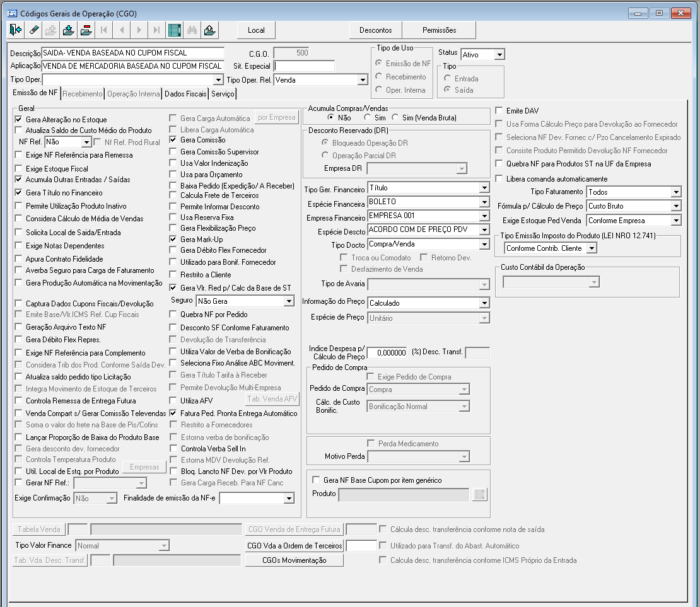Open the Descontos button
Image resolution: width=700 pixels, height=607 pixels.
pyautogui.click(x=375, y=30)
